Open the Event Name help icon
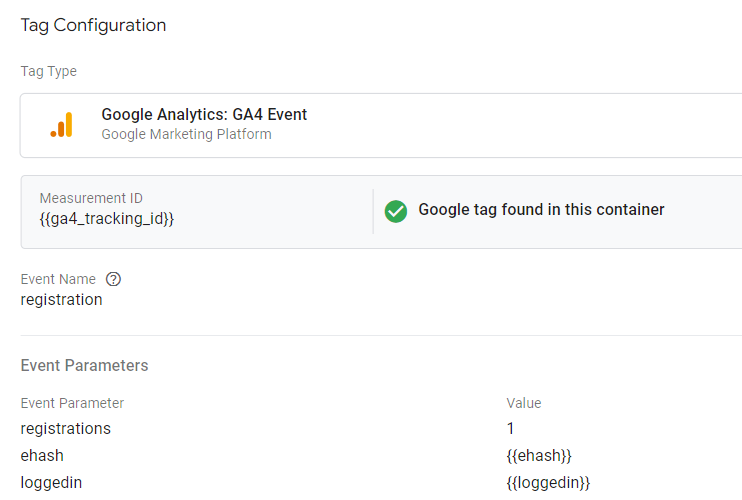742x500 pixels. [113, 280]
